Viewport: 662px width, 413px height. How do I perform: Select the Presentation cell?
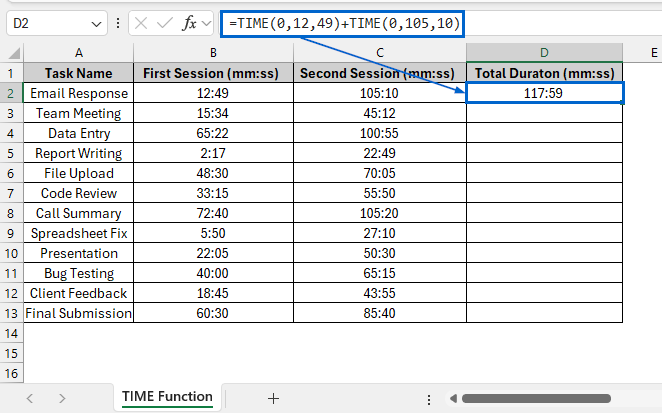click(x=79, y=253)
